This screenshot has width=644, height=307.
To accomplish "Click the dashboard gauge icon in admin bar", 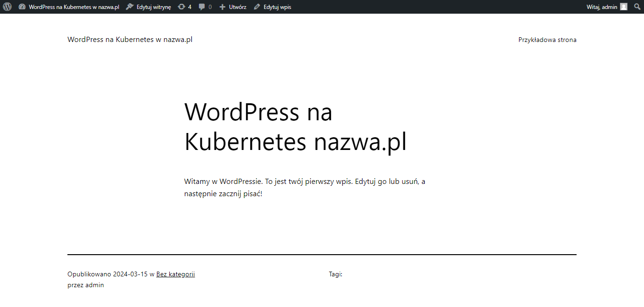I will [x=22, y=7].
